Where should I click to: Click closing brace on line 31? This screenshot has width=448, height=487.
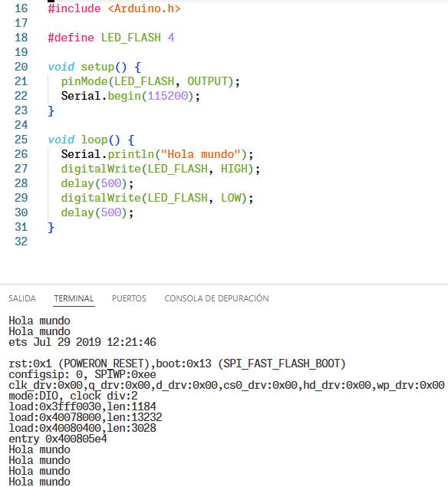pos(51,227)
